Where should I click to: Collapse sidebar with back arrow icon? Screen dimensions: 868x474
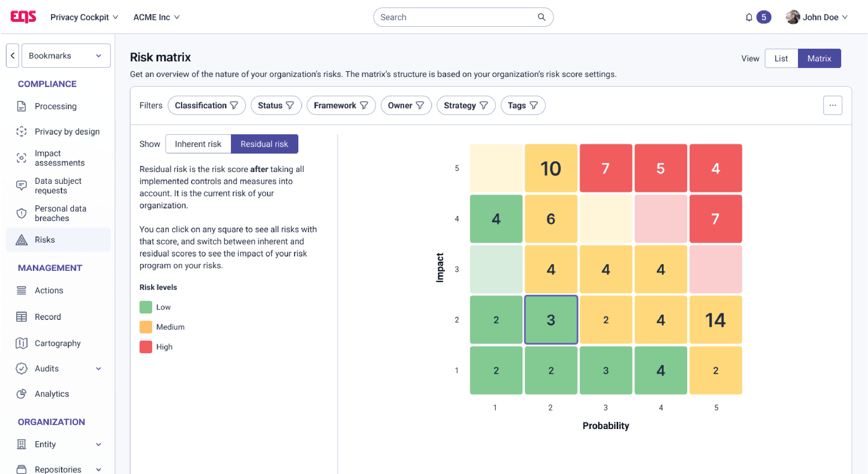pyautogui.click(x=12, y=56)
